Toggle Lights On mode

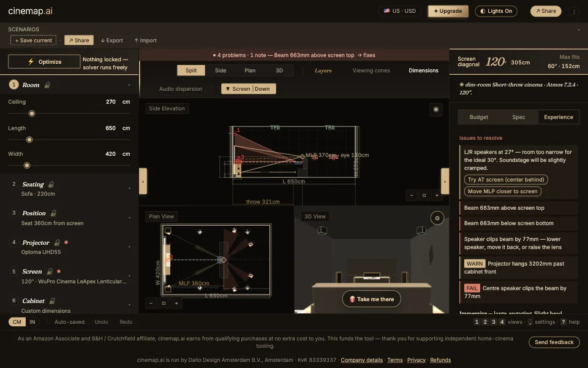(496, 11)
